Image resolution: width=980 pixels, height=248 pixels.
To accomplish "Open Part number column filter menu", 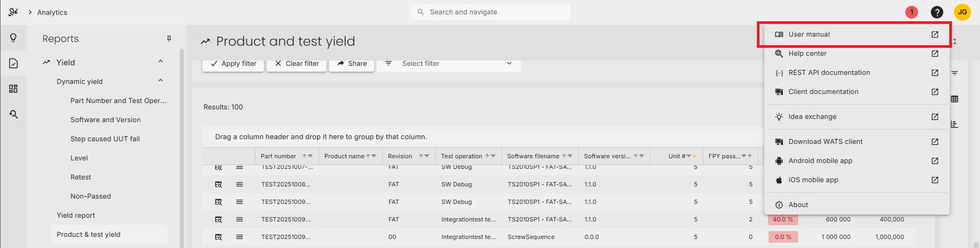I will click(x=310, y=156).
